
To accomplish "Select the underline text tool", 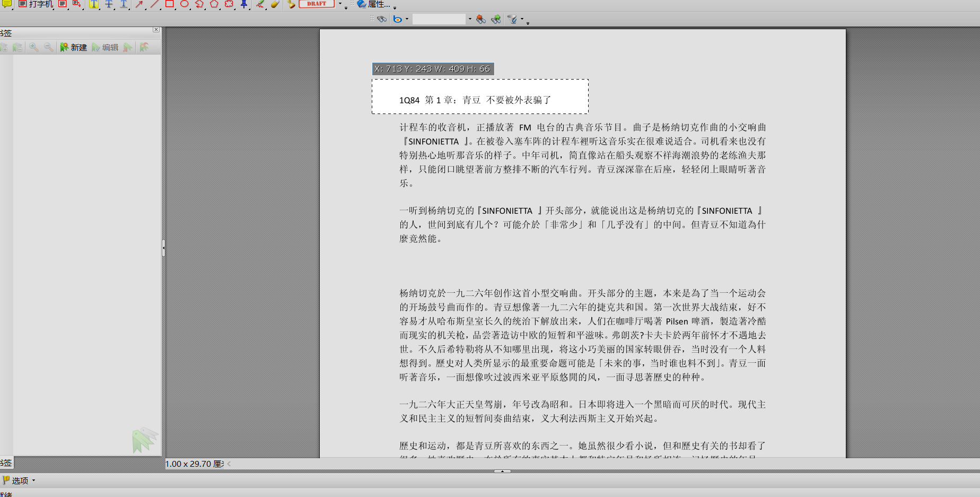I will pos(124,4).
